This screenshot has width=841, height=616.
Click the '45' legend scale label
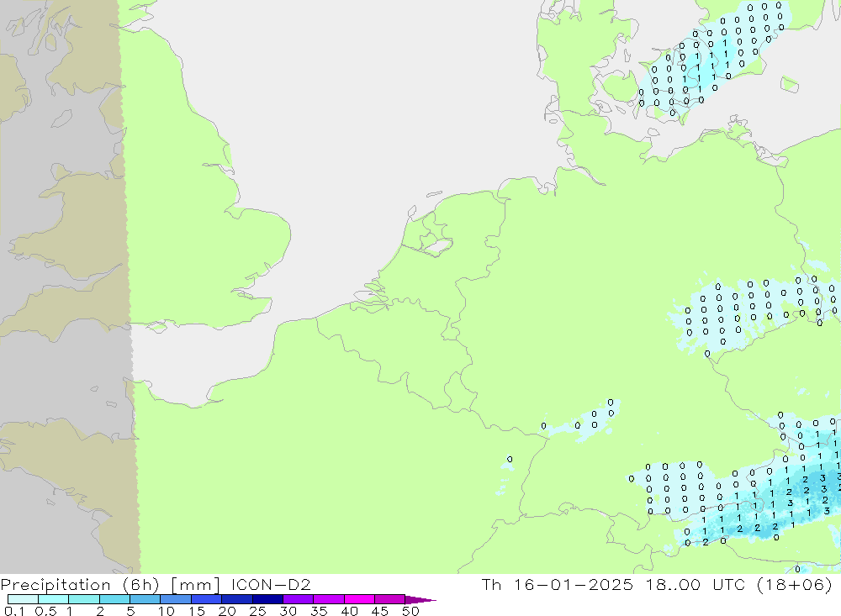380,611
